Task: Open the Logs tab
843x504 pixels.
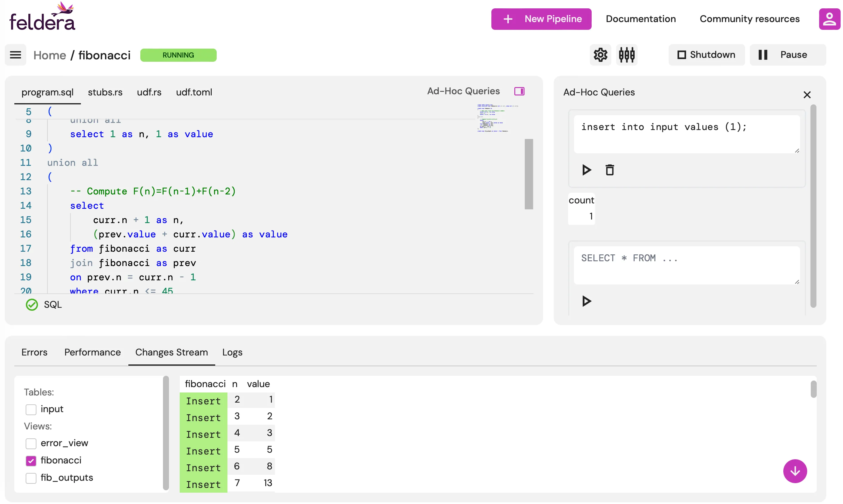Action: tap(232, 352)
